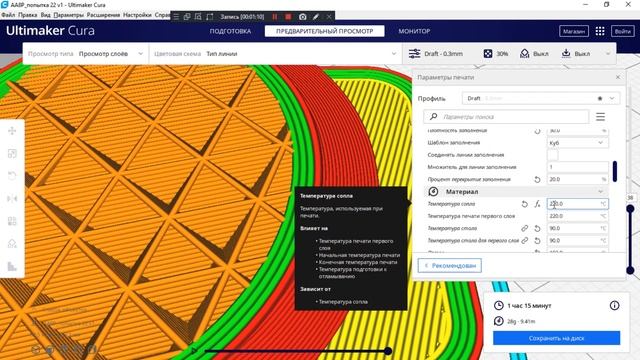Click first layer print temperature field
Viewport: 640px width, 360px height.
(x=578, y=216)
